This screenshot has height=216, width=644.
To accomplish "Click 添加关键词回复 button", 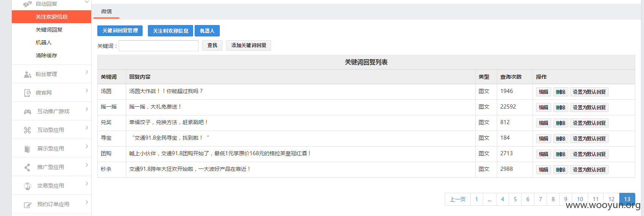I will click(x=249, y=46).
